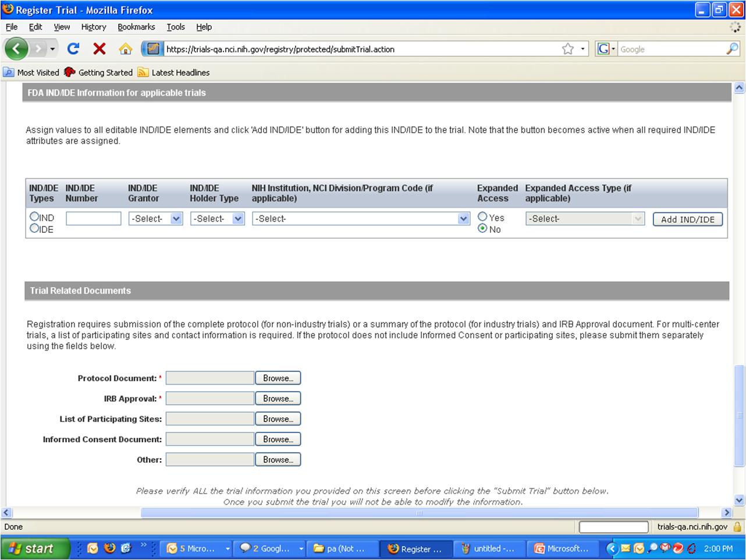Open the History menu
The width and height of the screenshot is (746, 560).
click(94, 27)
